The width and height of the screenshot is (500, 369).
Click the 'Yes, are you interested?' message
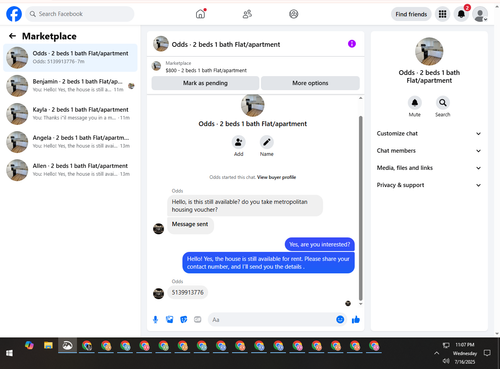pyautogui.click(x=320, y=244)
